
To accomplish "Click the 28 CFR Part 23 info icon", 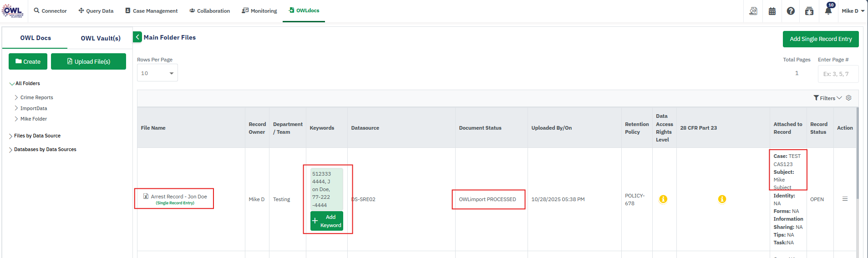I will click(x=722, y=199).
